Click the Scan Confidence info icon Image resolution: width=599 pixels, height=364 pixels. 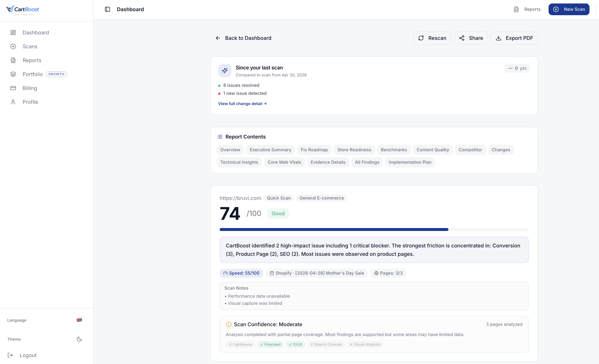coord(229,324)
